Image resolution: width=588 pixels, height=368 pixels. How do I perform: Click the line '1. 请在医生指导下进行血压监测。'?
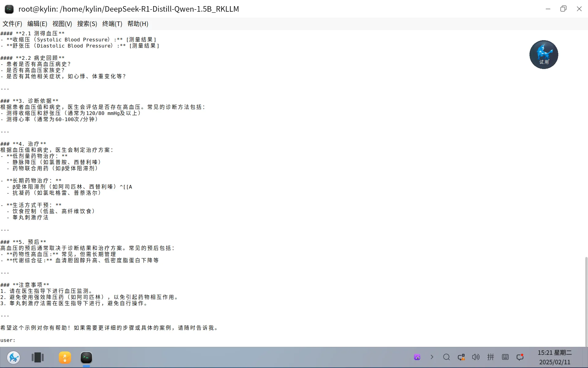(46, 291)
